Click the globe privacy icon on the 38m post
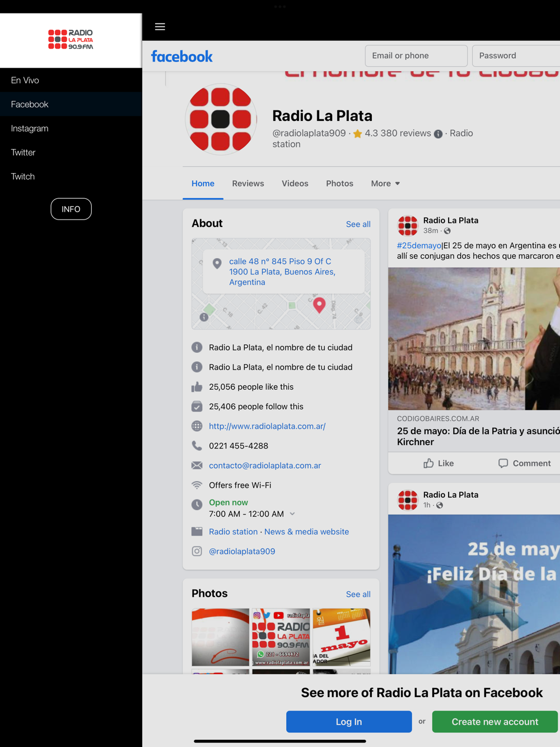560x747 pixels. coord(447,231)
